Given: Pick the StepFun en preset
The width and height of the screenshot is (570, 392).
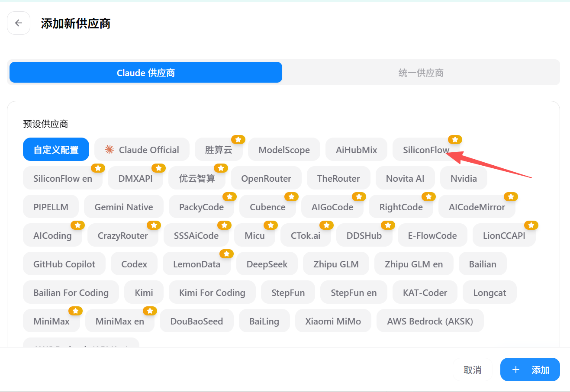Looking at the screenshot, I should (x=354, y=292).
